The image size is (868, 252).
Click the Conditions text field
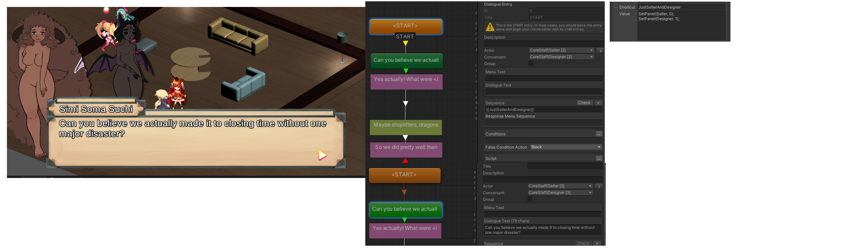(544, 140)
